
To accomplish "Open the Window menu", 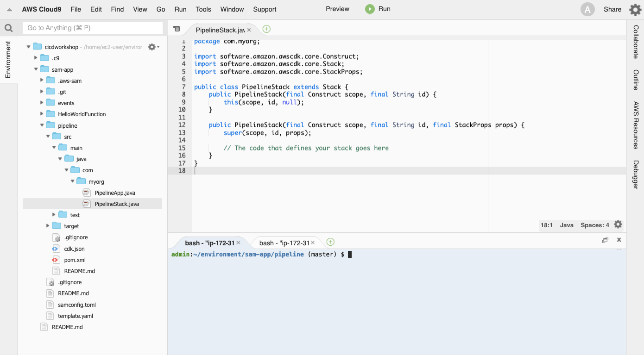I will coord(232,9).
